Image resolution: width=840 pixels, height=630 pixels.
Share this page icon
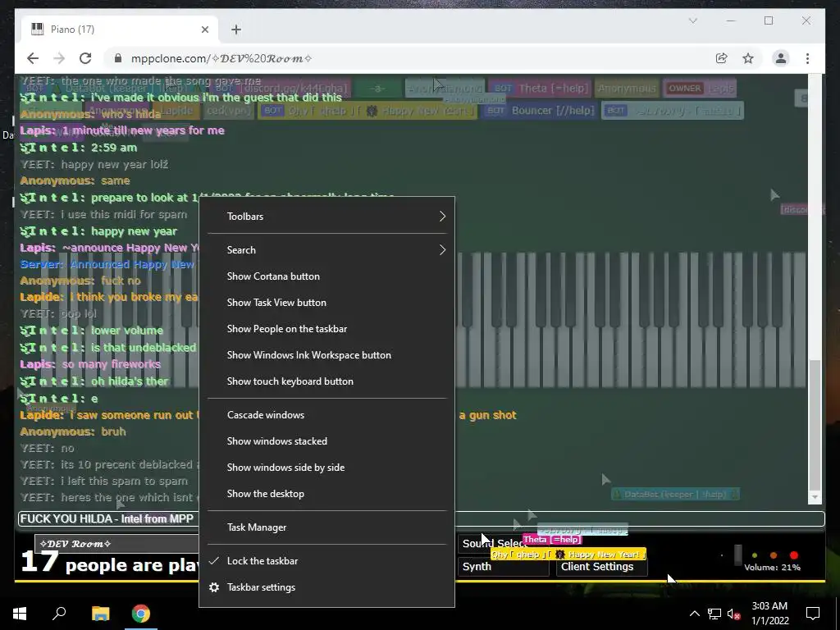722,58
